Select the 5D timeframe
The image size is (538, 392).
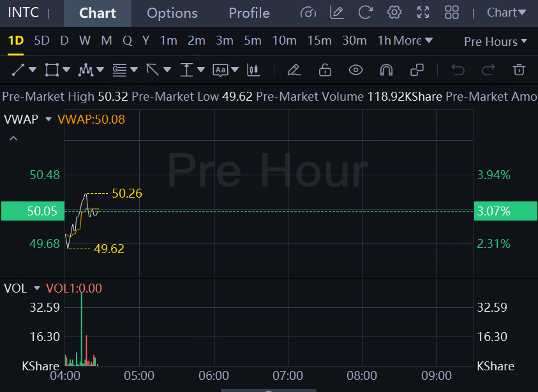click(41, 41)
